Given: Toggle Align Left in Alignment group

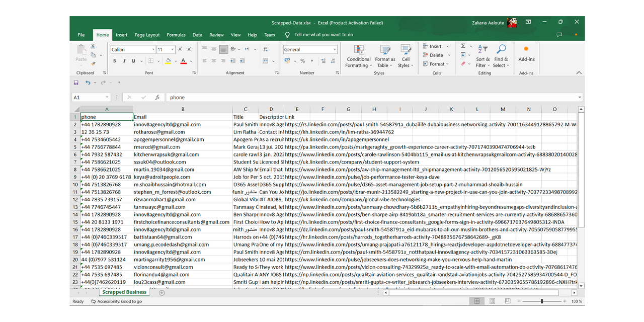Looking at the screenshot, I should [x=205, y=61].
